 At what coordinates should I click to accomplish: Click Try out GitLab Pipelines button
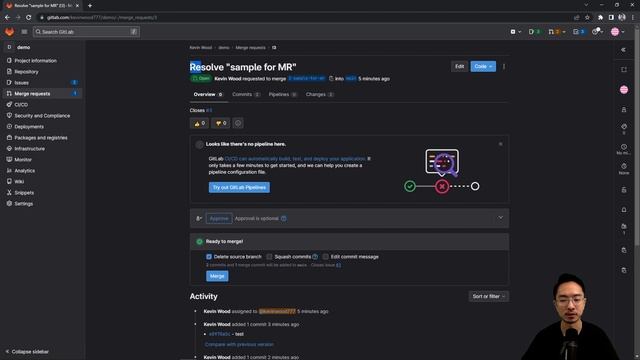pos(239,187)
